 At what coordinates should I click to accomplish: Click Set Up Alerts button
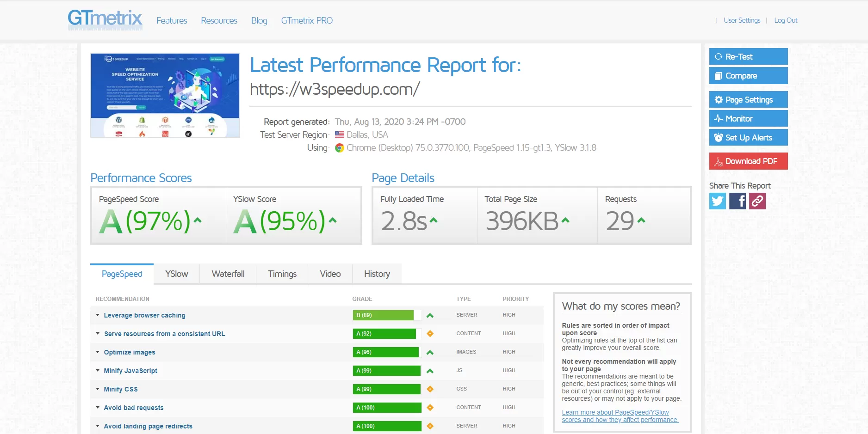748,137
